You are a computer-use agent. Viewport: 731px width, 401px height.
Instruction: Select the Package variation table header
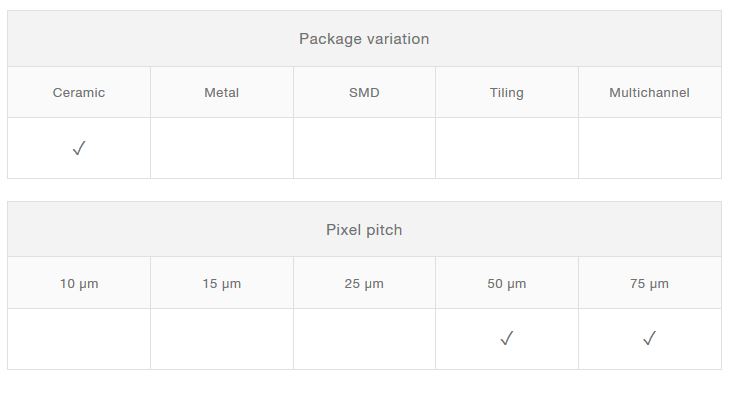pos(364,39)
